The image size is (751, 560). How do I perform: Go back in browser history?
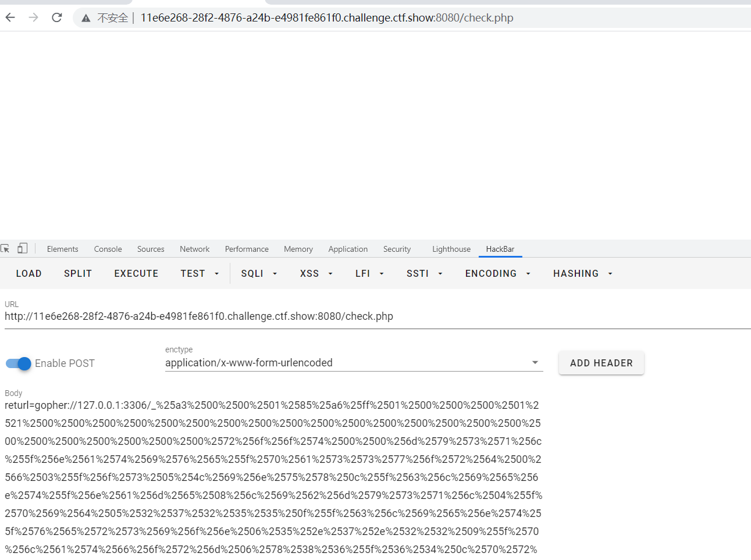(x=10, y=17)
